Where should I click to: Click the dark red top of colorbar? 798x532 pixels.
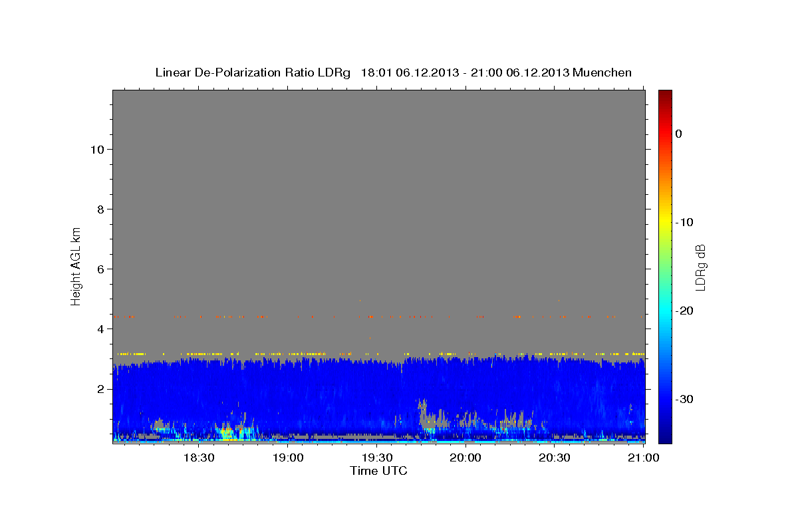click(x=665, y=94)
